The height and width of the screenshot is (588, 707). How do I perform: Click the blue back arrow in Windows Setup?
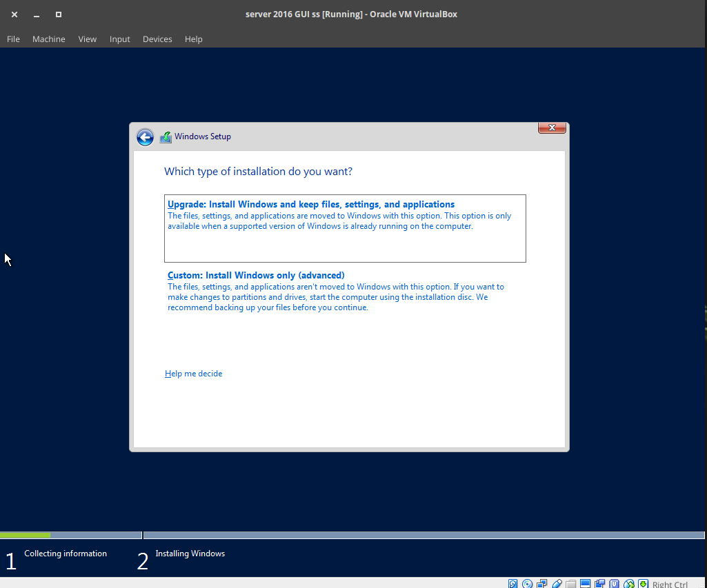click(x=145, y=137)
